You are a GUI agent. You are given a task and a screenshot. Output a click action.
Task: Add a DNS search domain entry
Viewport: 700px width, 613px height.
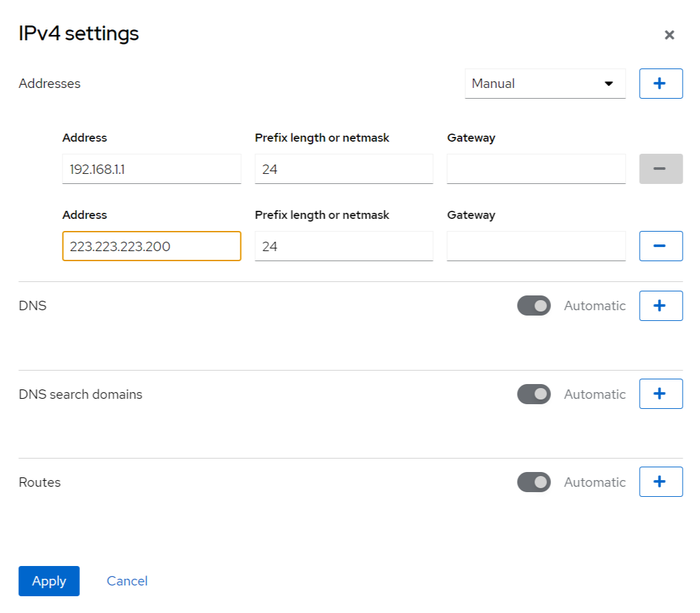coord(660,393)
